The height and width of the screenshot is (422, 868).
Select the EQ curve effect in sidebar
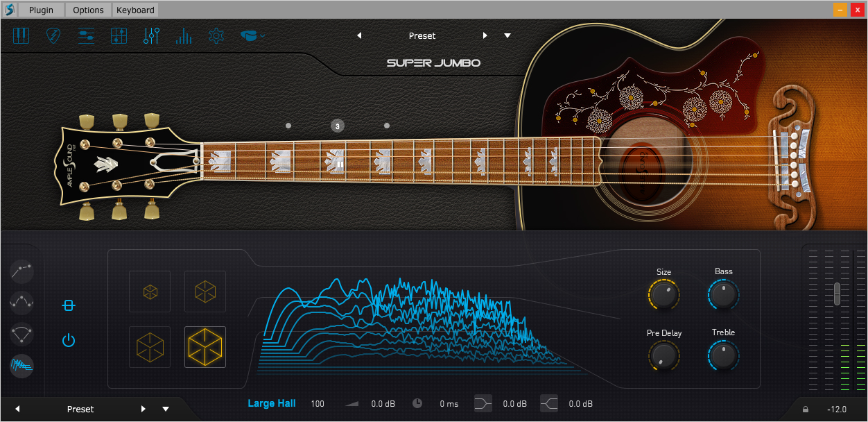(22, 302)
